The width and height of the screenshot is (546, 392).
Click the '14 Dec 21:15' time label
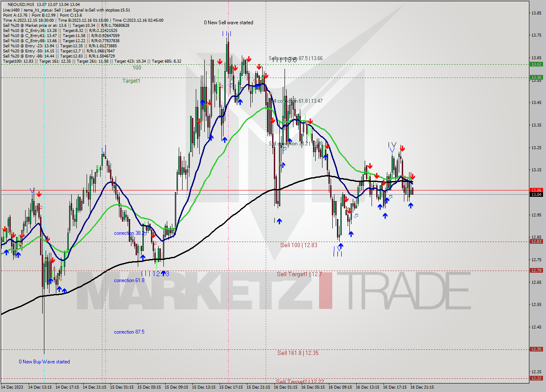(95, 387)
